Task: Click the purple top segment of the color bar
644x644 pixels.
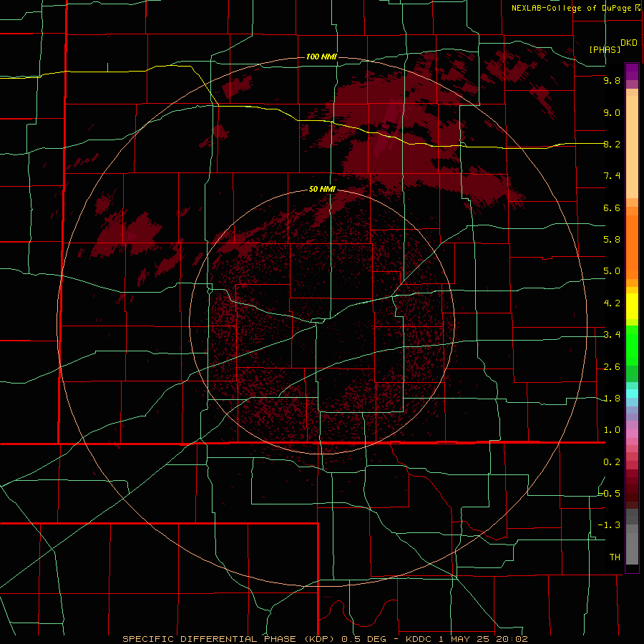Action: pos(632,72)
